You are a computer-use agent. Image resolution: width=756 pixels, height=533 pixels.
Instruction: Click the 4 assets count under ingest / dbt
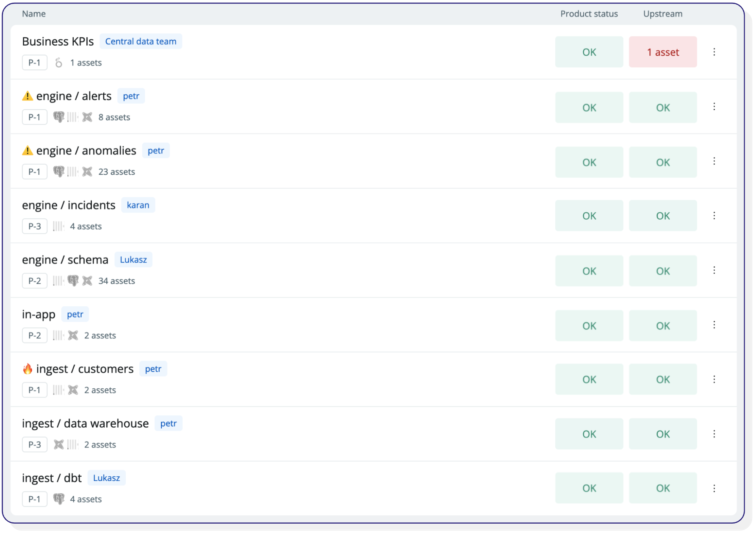[86, 499]
